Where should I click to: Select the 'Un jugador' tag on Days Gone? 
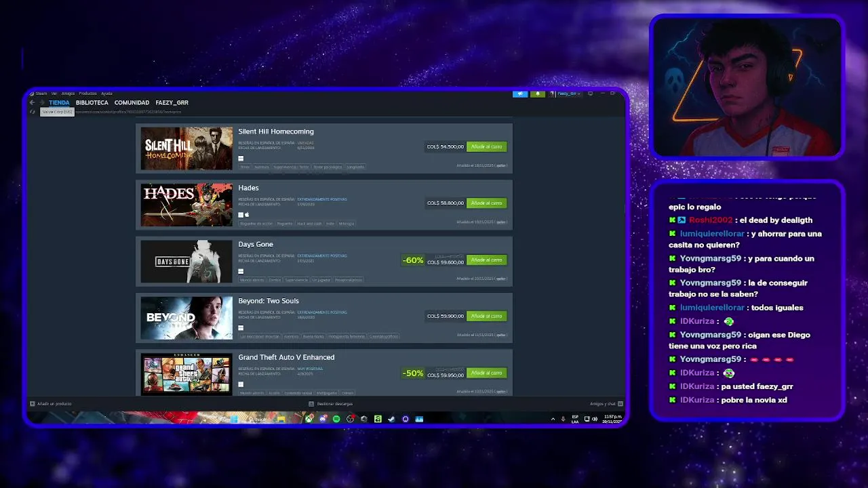[x=321, y=280]
